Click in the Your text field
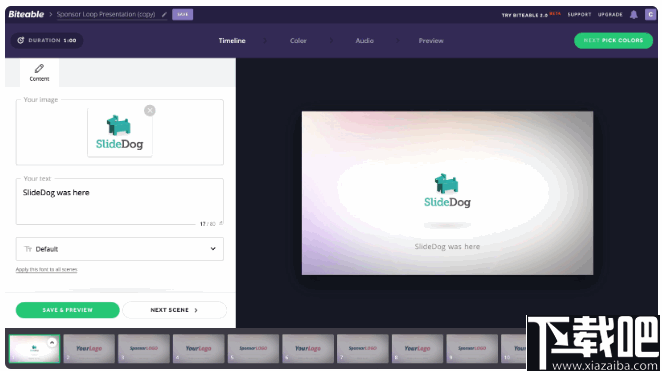This screenshot has height=371, width=662. 120,202
